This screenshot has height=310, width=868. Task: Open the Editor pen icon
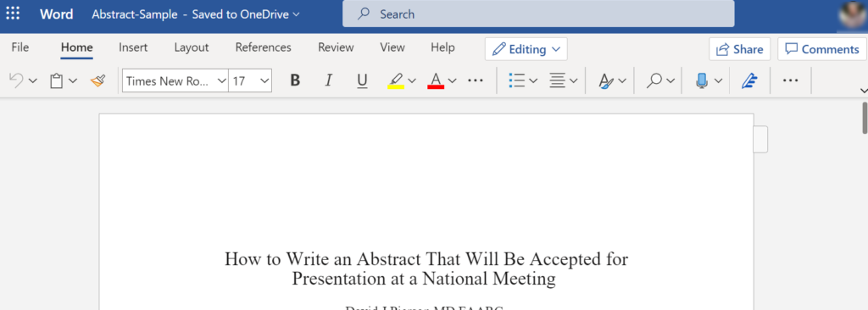pyautogui.click(x=749, y=80)
